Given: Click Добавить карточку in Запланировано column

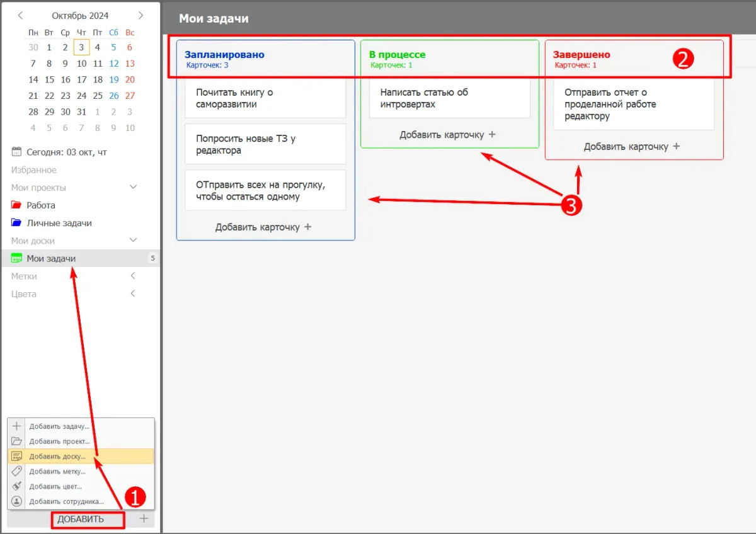Looking at the screenshot, I should 263,227.
